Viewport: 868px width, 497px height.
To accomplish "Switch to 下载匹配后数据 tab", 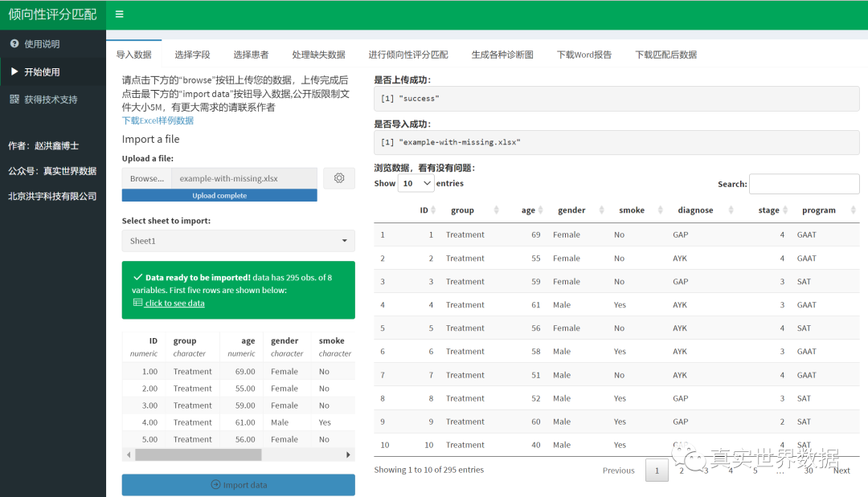I will point(666,55).
